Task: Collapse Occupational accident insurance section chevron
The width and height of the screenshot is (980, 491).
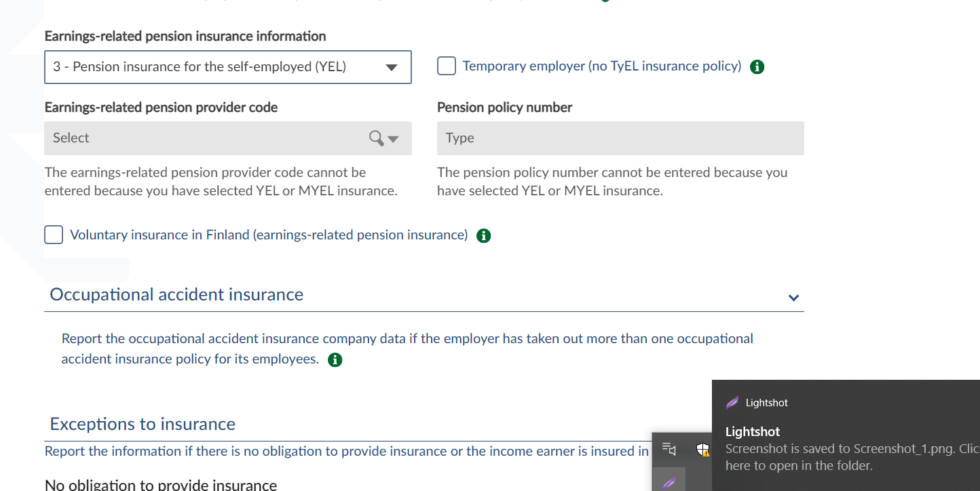Action: click(x=793, y=298)
